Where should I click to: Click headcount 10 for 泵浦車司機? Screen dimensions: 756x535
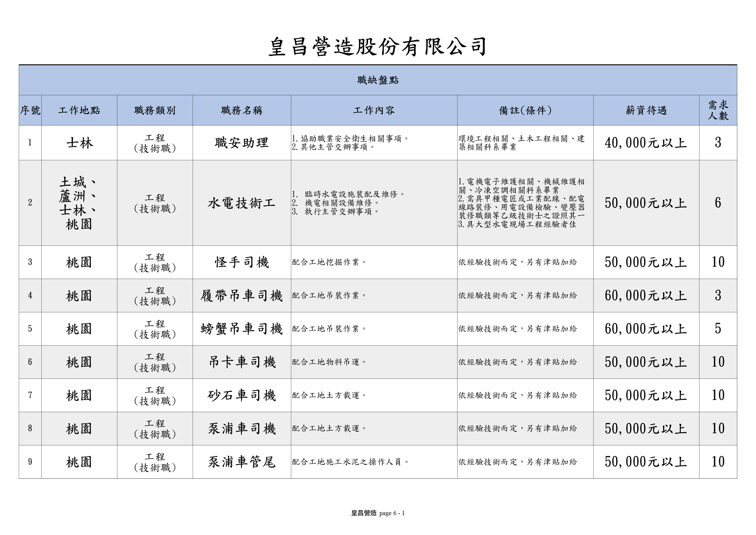tap(718, 429)
